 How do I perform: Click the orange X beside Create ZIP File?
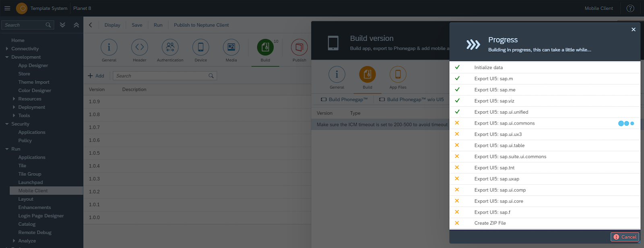point(457,223)
